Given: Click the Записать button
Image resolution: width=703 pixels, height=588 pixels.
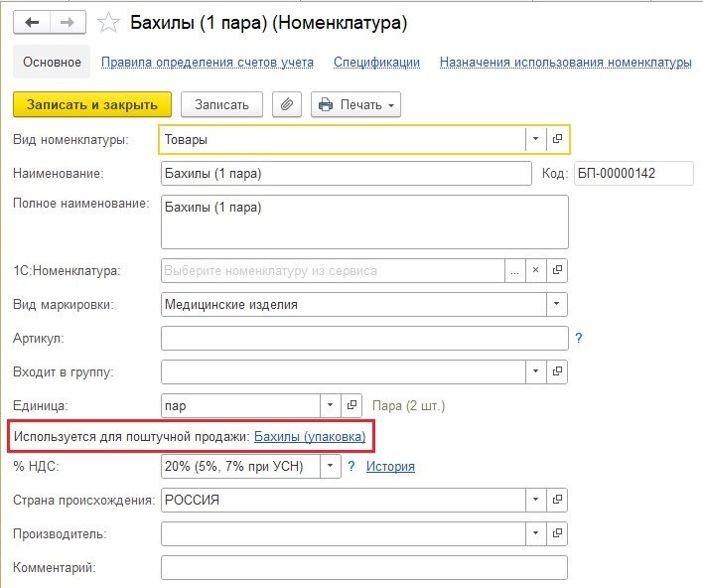Looking at the screenshot, I should tap(221, 104).
